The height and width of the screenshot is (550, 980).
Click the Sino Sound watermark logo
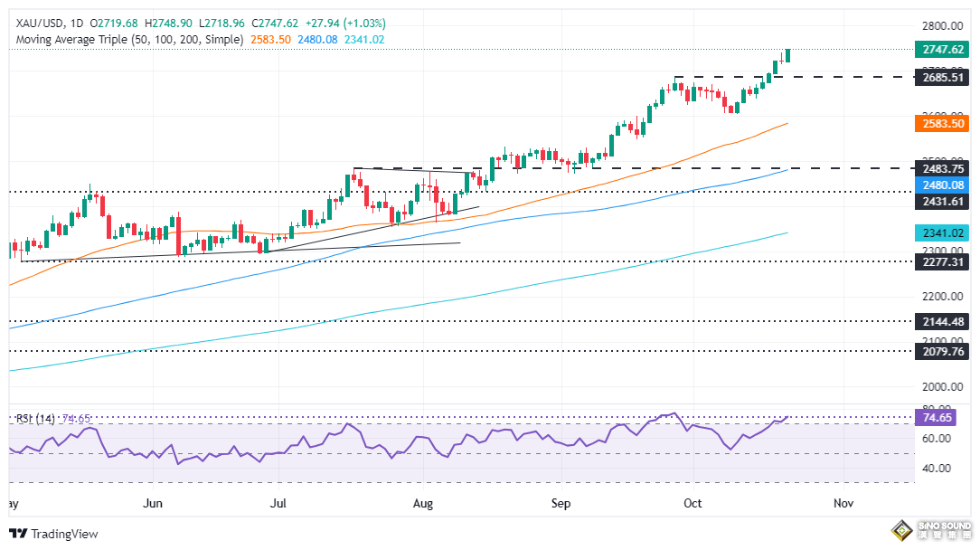coord(930,530)
